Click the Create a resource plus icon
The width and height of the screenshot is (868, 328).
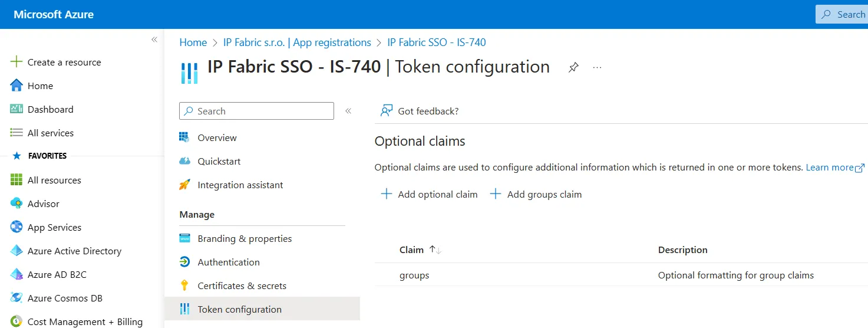tap(16, 62)
